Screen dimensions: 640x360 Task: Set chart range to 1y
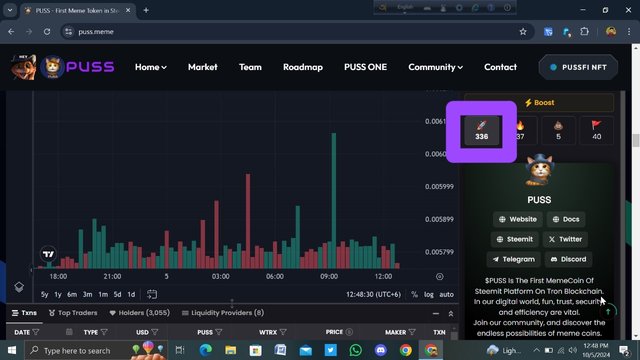point(58,294)
